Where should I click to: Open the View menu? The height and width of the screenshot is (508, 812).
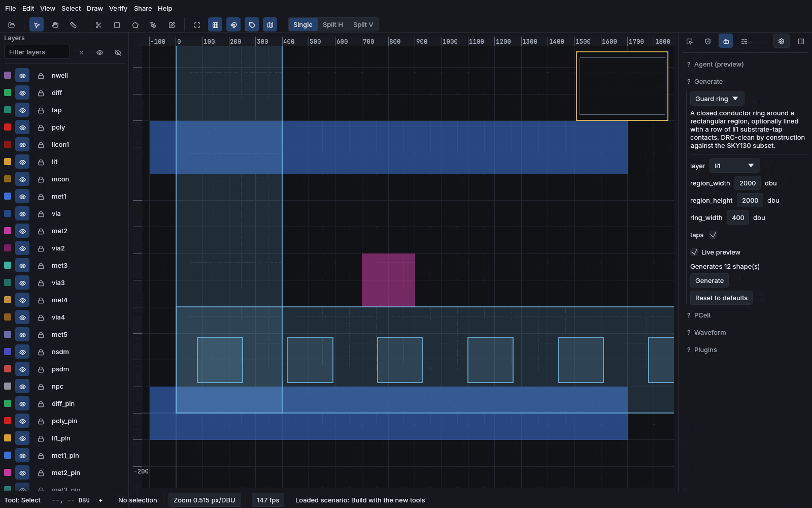coord(48,9)
